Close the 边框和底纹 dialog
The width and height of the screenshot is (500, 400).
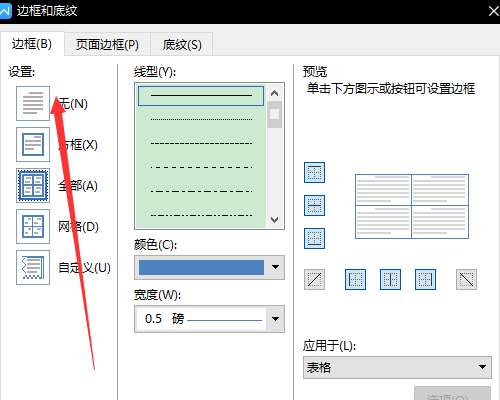pyautogui.click(x=494, y=11)
